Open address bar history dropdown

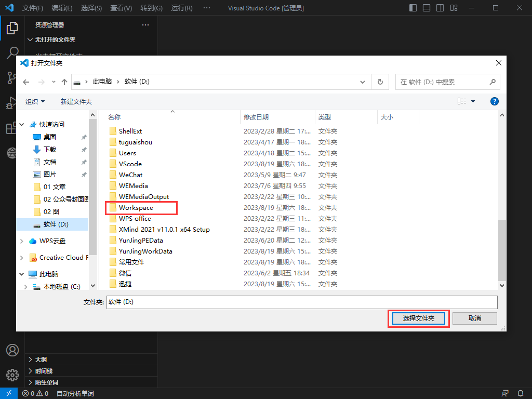363,82
